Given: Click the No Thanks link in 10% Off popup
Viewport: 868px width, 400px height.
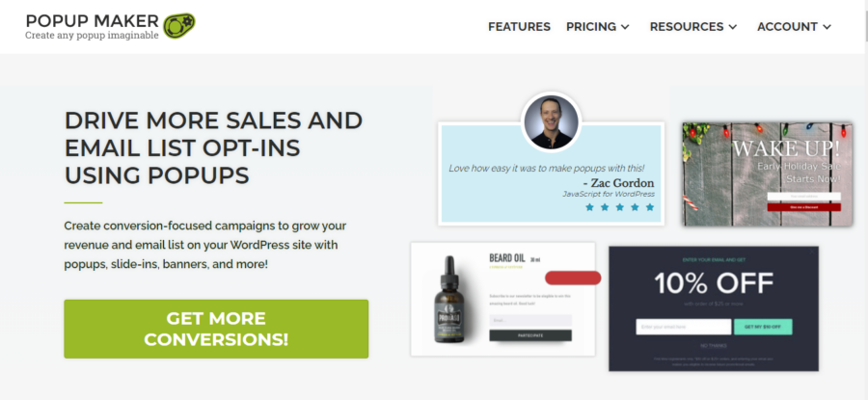Looking at the screenshot, I should [x=714, y=346].
